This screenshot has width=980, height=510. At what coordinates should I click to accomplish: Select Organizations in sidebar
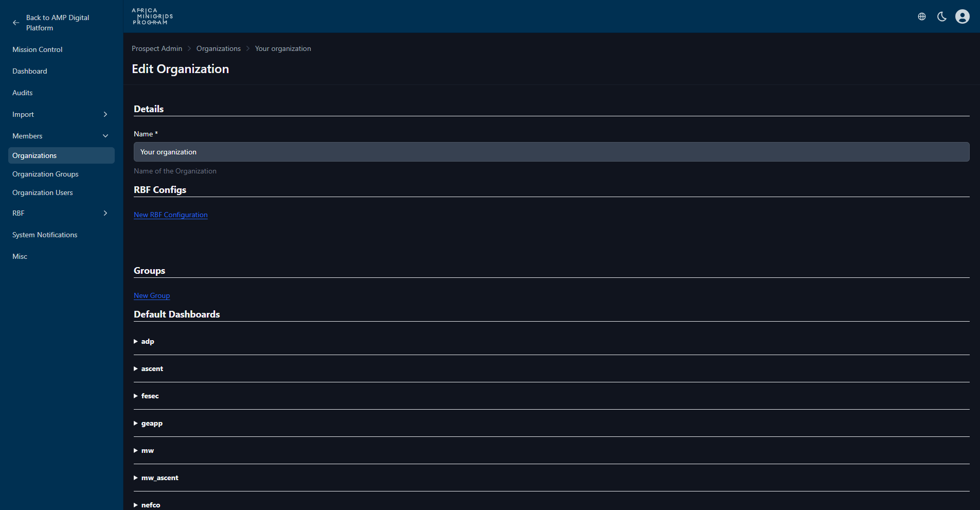61,155
